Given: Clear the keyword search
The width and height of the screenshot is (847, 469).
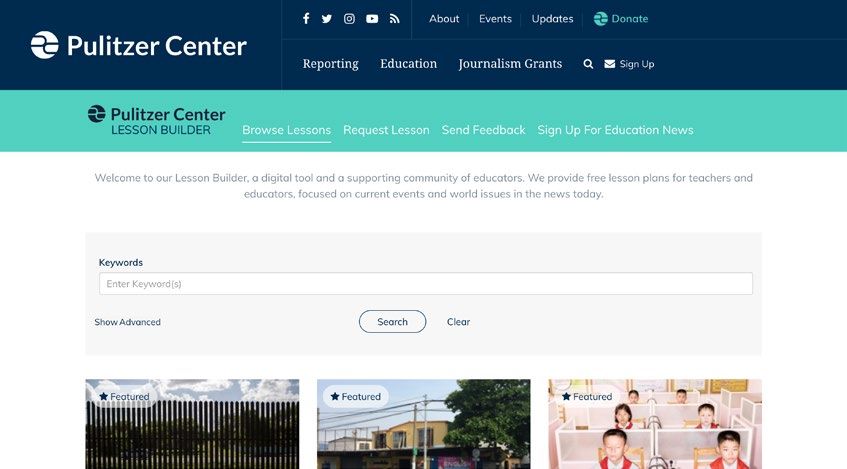Looking at the screenshot, I should pyautogui.click(x=459, y=322).
